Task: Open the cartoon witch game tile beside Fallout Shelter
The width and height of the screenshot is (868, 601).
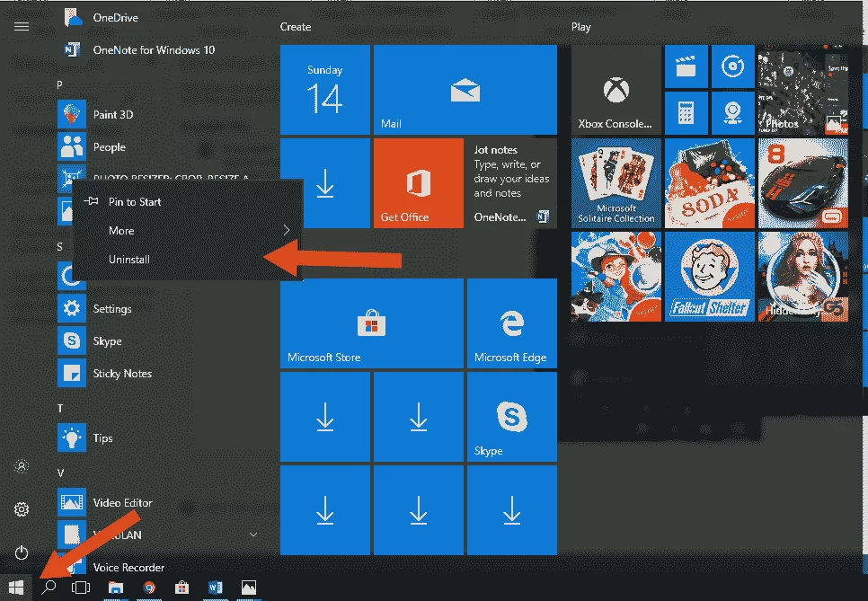Action: 616,276
